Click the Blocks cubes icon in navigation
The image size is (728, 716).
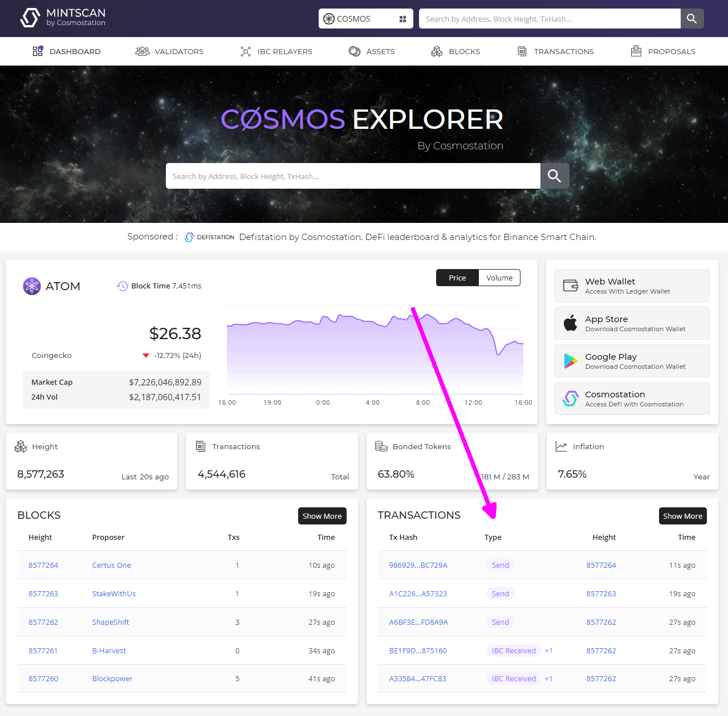point(437,51)
